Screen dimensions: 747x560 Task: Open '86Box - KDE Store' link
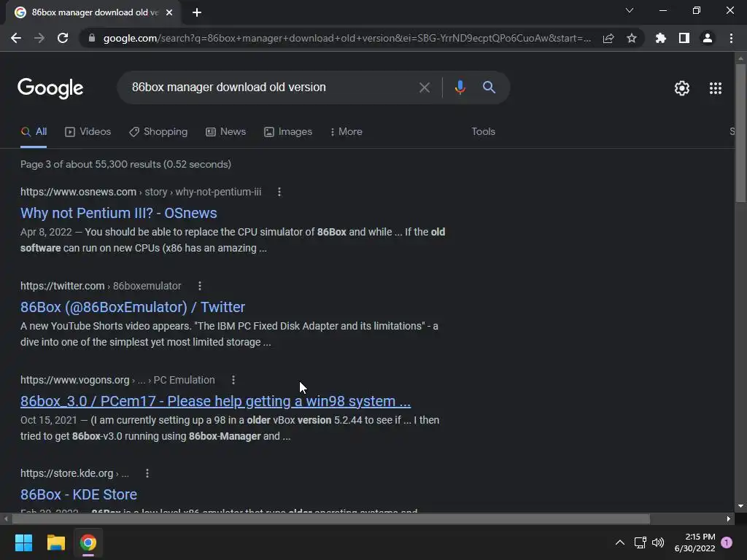pyautogui.click(x=79, y=495)
